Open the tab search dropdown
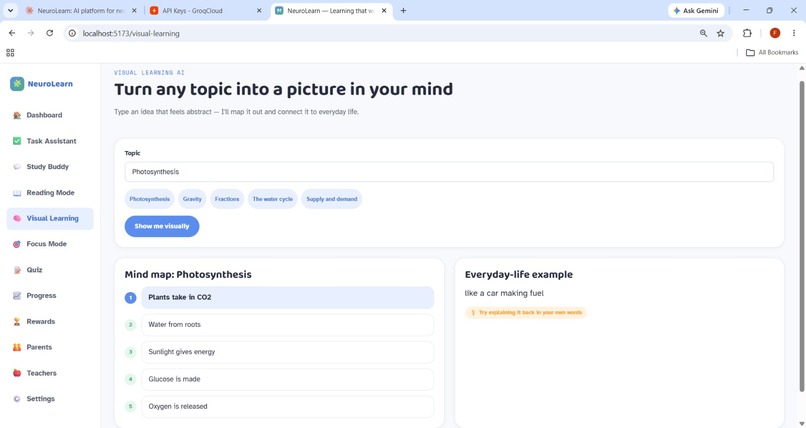 pyautogui.click(x=10, y=11)
